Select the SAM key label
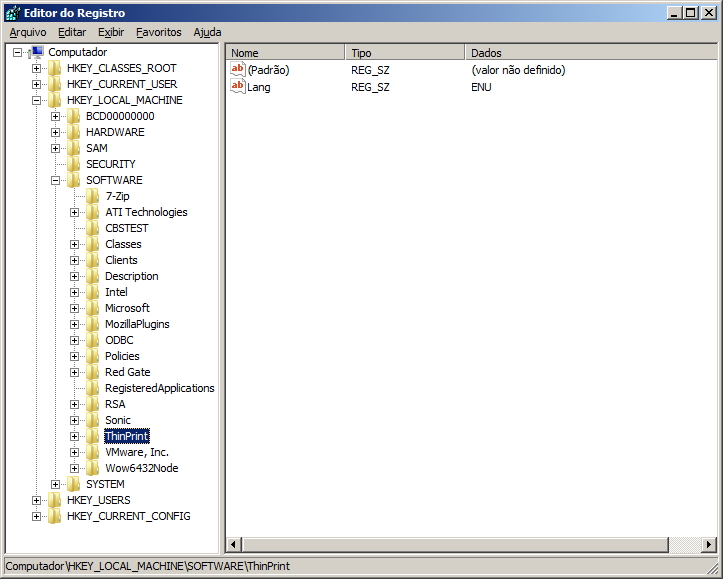Viewport: 723px width, 579px height. (97, 148)
